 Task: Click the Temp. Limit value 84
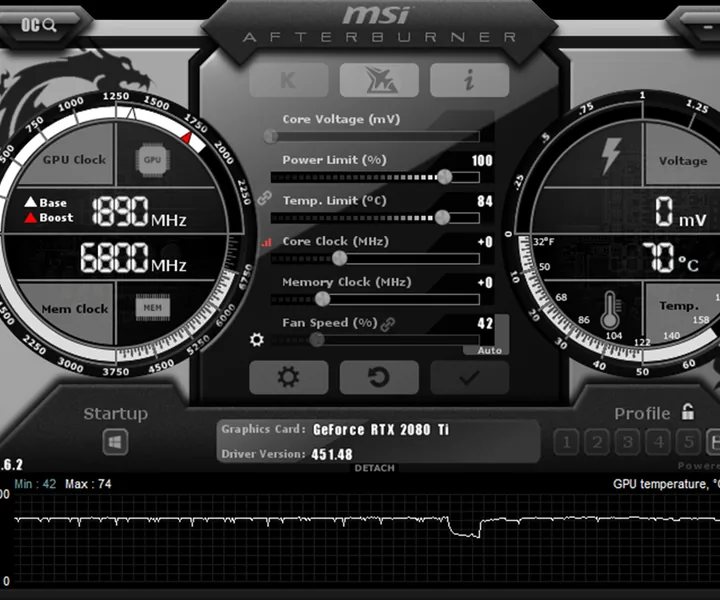485,201
